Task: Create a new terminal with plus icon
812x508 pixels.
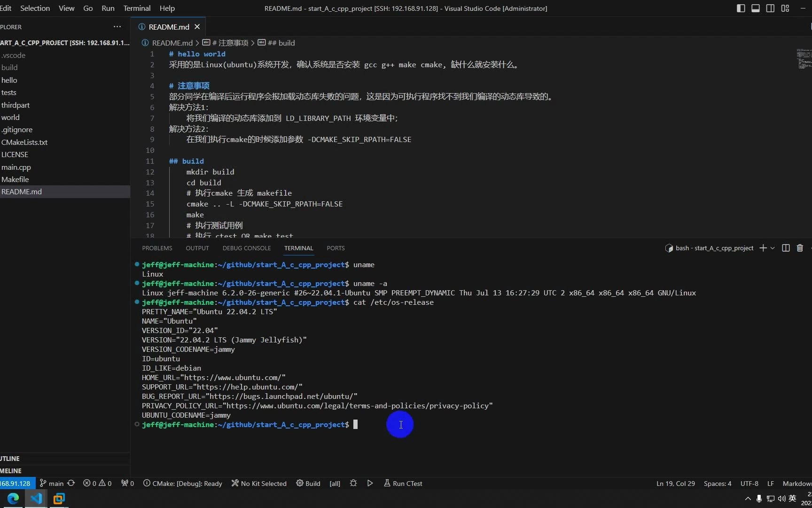Action: coord(763,248)
